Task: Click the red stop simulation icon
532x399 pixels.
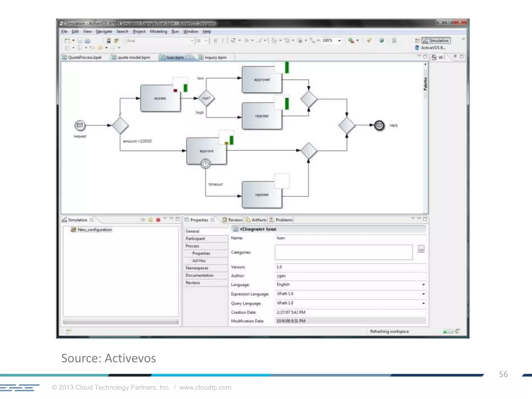Action: 158,220
